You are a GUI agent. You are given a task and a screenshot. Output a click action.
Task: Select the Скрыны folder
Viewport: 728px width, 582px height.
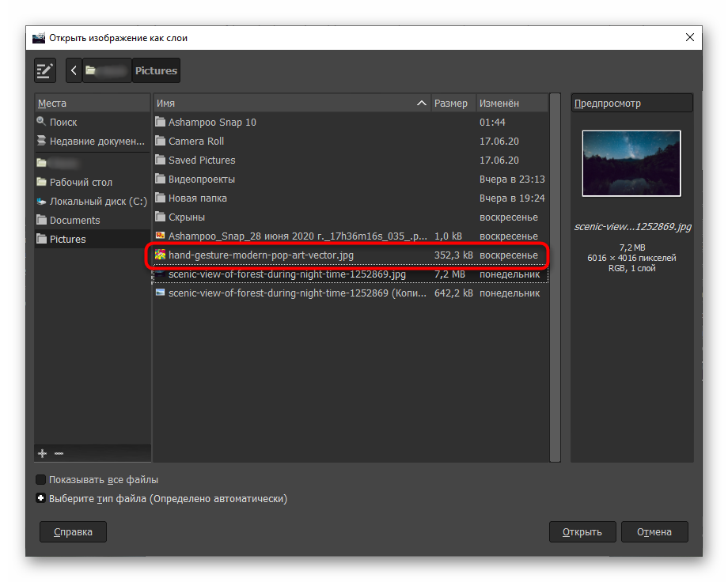tap(351, 217)
